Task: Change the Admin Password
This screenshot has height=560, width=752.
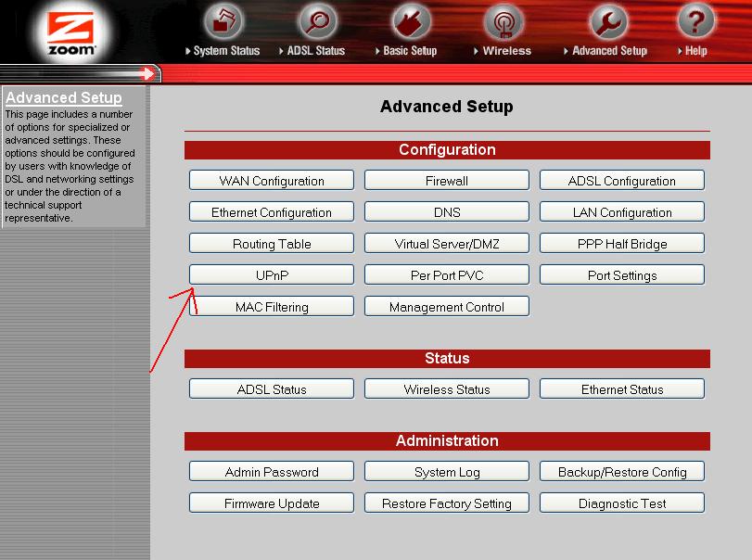Action: (x=272, y=471)
